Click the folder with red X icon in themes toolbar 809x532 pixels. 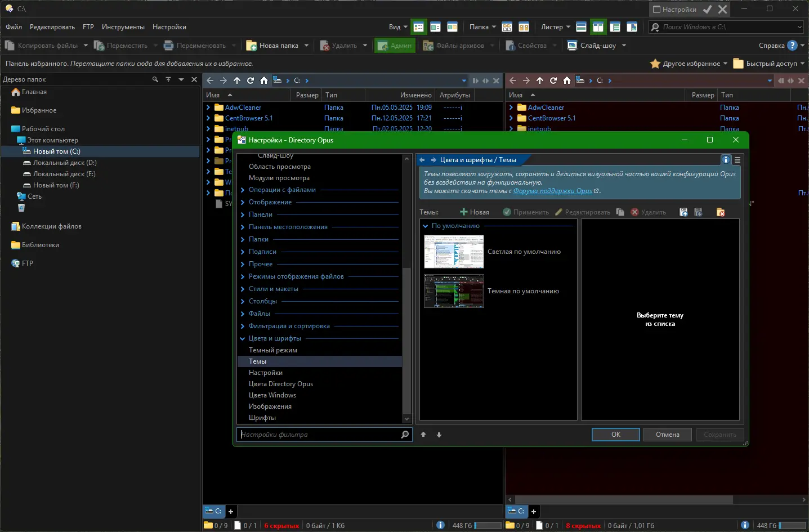coord(720,212)
